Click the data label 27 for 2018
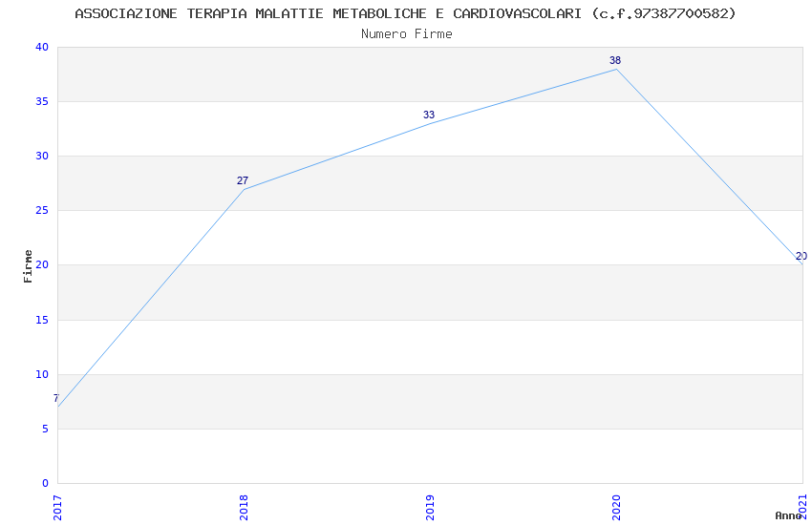Viewport: 812px width, 525px height. click(243, 180)
